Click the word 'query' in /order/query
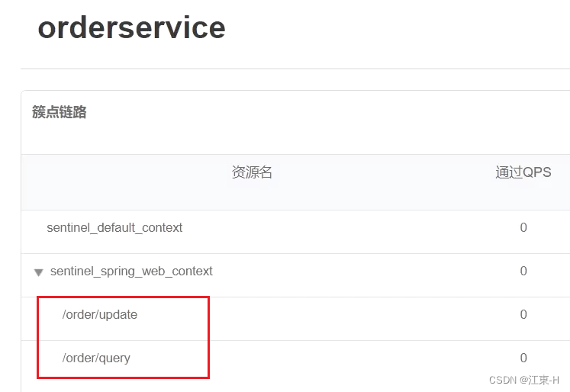The image size is (570, 392). (x=114, y=358)
